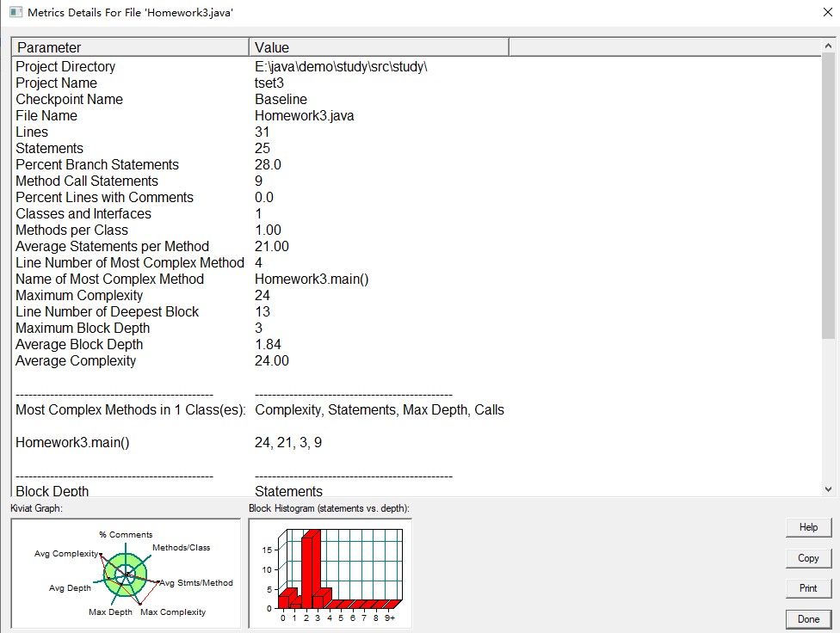Viewport: 840px width, 633px height.
Task: Click the vertical scrollbar thumb
Action: coord(828,196)
